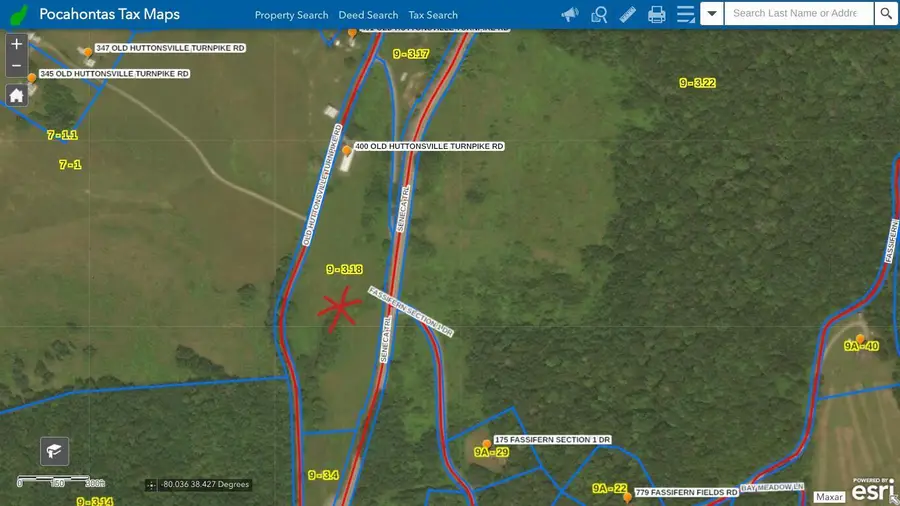Open the Property Search tab
This screenshot has width=900, height=506.
[x=292, y=15]
